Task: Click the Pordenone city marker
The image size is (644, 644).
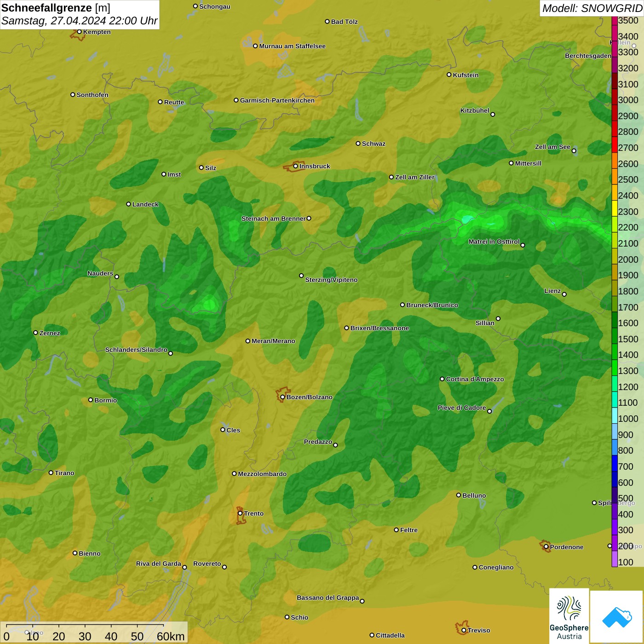Action: [546, 547]
